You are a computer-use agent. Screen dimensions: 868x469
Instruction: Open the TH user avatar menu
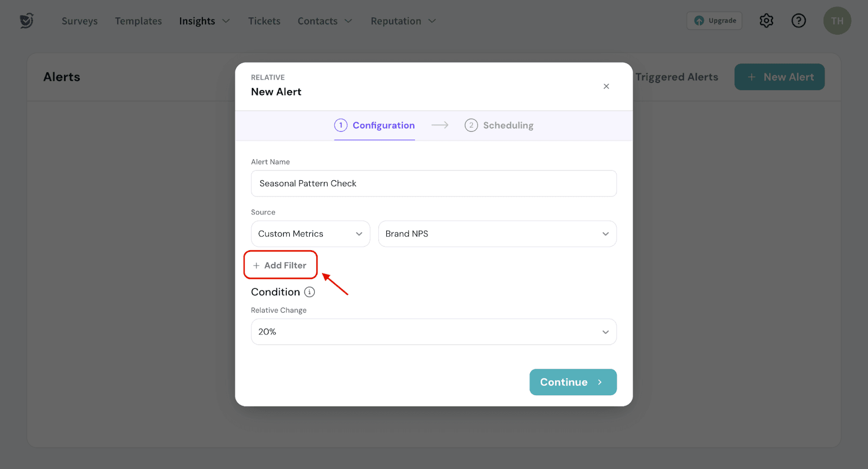[x=837, y=21]
